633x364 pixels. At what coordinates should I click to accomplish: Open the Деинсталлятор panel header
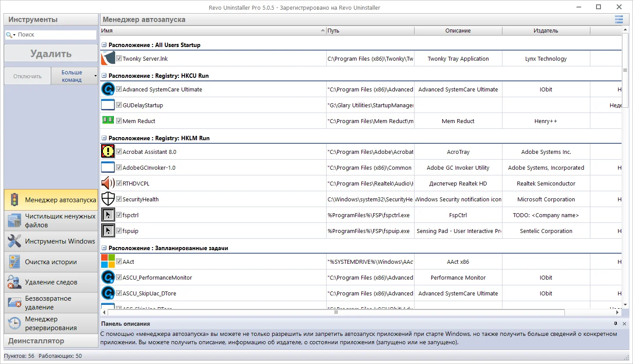[x=51, y=341]
